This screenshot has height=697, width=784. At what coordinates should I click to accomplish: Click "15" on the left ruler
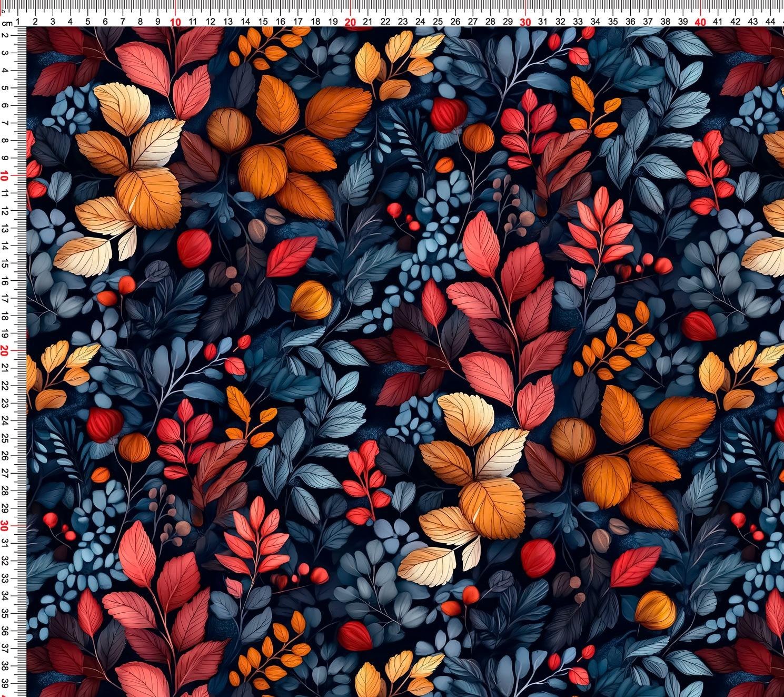click(x=4, y=263)
